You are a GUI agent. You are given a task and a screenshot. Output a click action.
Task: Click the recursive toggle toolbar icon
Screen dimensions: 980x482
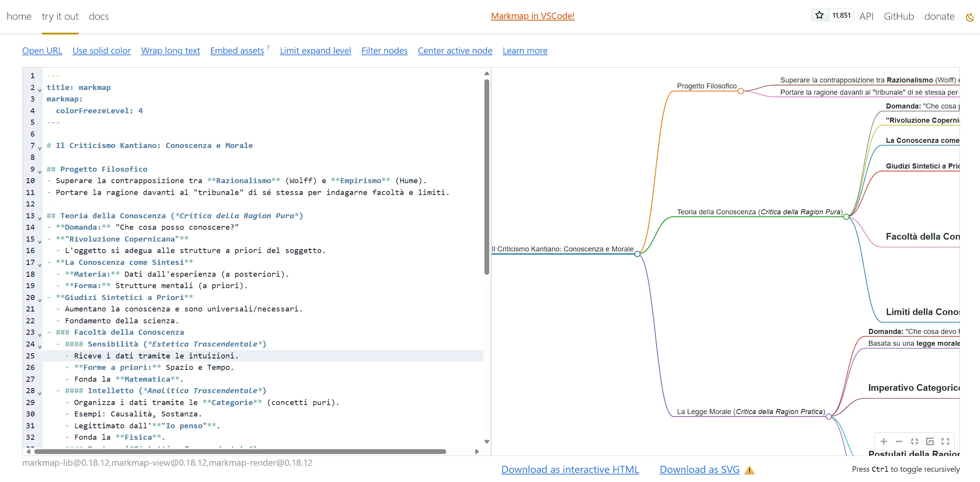[x=930, y=441]
